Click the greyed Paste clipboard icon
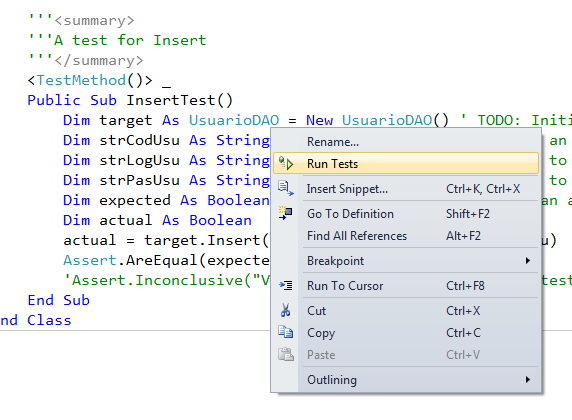Image resolution: width=572 pixels, height=420 pixels. (286, 354)
